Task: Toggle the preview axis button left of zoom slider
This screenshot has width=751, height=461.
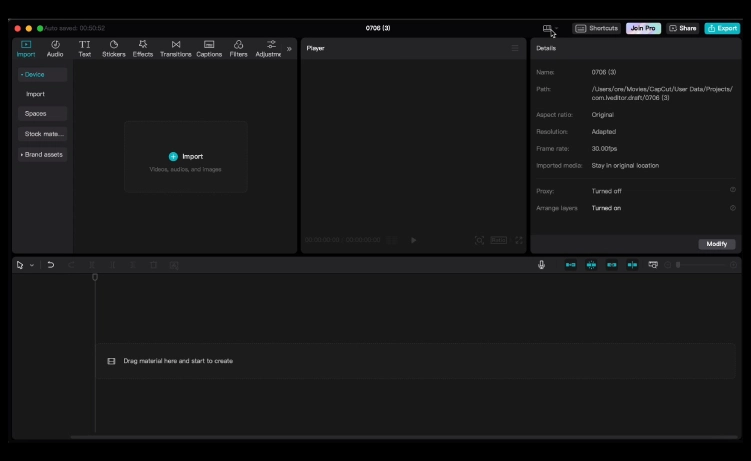Action: (x=653, y=265)
